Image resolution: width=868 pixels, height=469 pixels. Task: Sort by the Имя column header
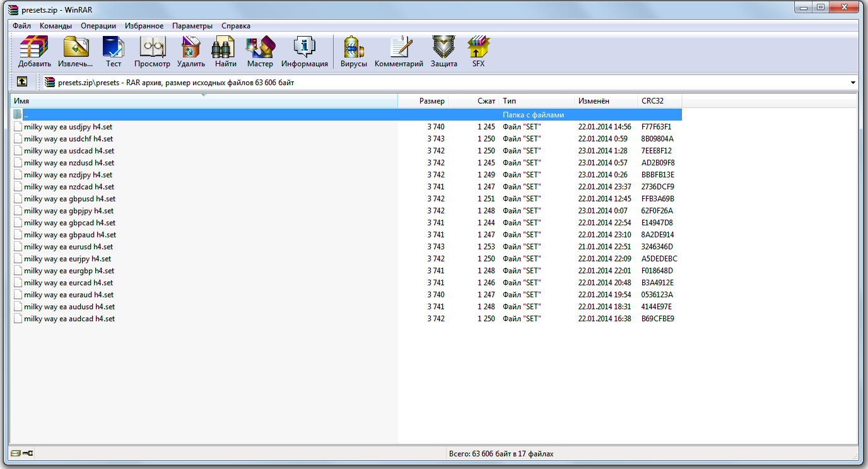point(204,101)
